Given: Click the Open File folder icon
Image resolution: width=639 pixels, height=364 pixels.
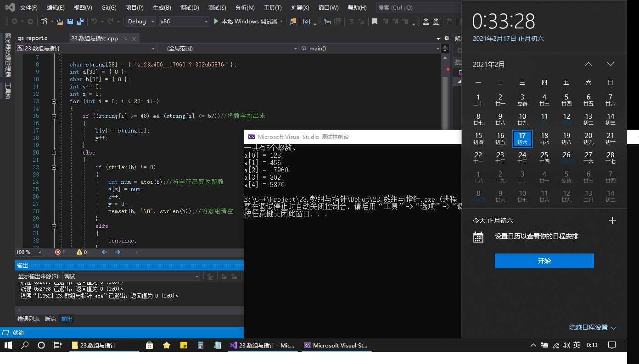Looking at the screenshot, I should 60,21.
